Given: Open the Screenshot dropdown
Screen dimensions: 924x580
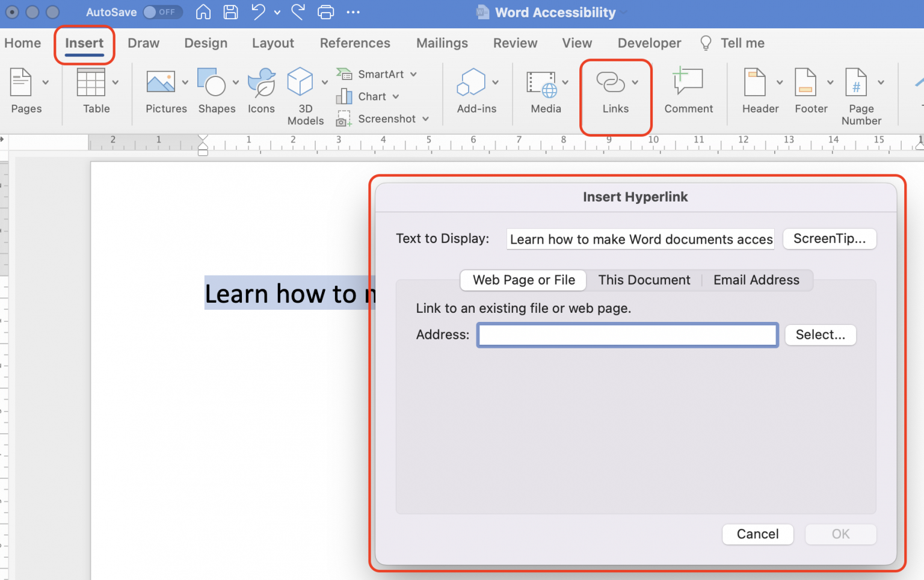Looking at the screenshot, I should pos(426,119).
